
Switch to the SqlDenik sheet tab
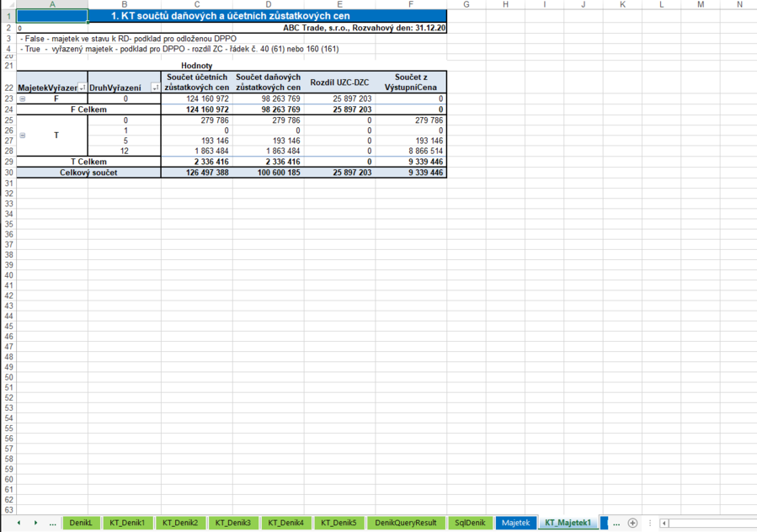[x=470, y=523]
